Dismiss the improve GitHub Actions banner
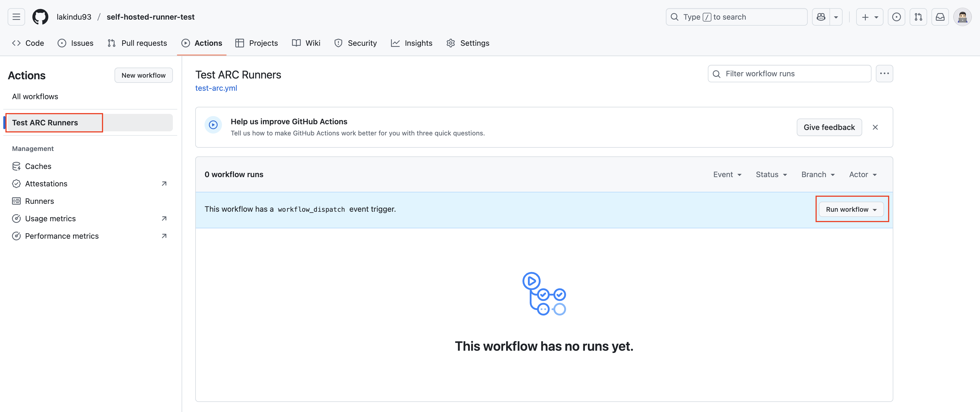Image resolution: width=980 pixels, height=412 pixels. [875, 127]
